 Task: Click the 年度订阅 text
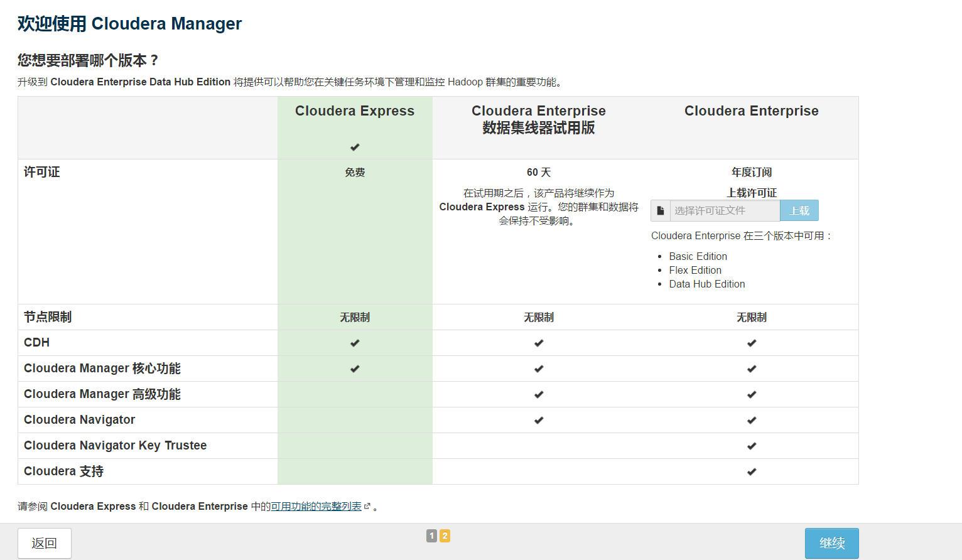click(752, 172)
